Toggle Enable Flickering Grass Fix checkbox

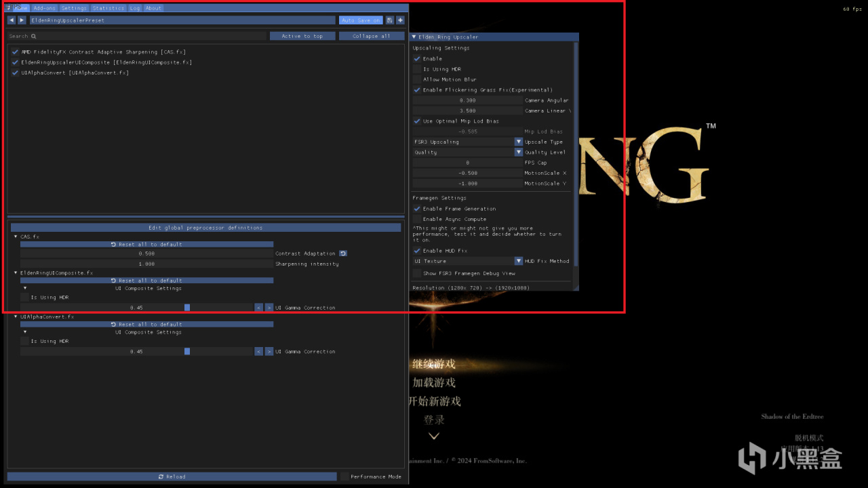pyautogui.click(x=417, y=89)
